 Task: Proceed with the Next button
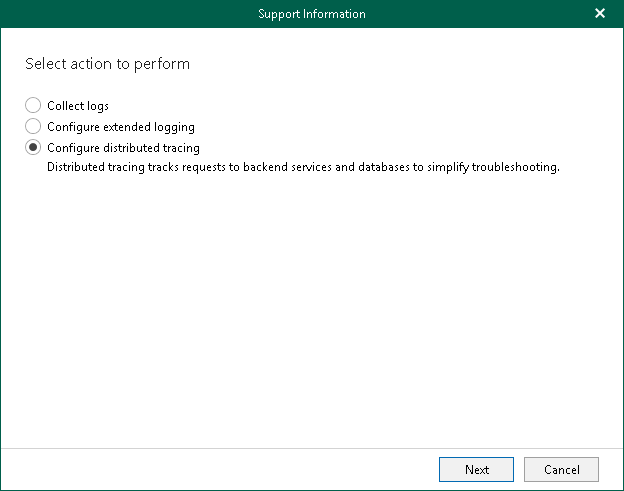coord(476,470)
